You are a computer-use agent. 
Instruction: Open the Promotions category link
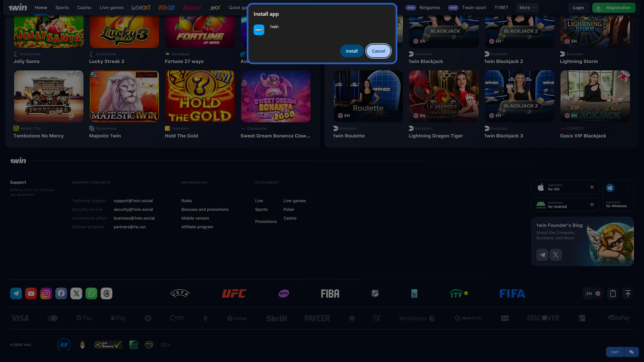[266, 222]
